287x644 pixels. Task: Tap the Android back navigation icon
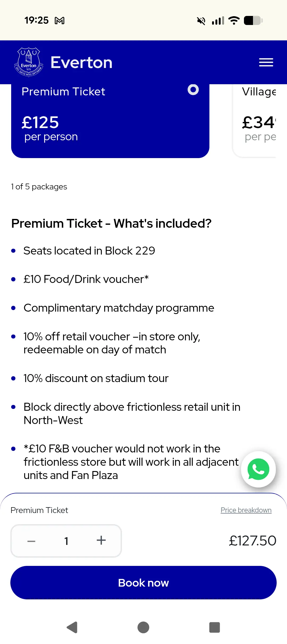[72, 627]
